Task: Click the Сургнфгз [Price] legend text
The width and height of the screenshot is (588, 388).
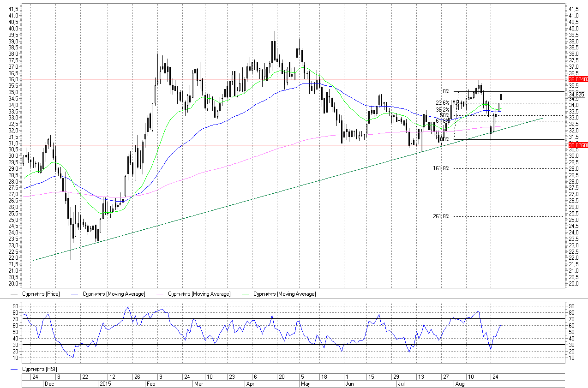Action: coord(41,294)
